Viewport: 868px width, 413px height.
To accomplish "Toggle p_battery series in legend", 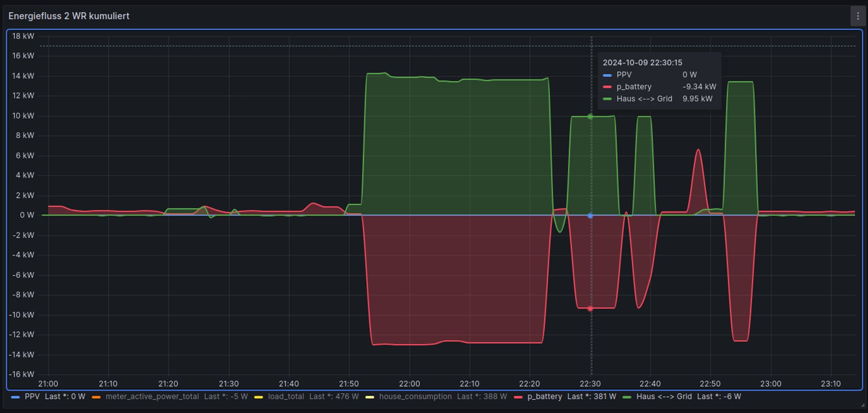I will click(545, 396).
